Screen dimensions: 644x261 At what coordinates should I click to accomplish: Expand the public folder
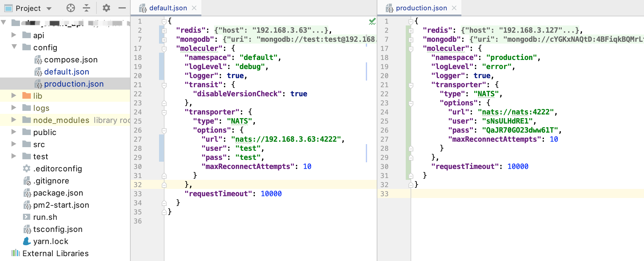click(13, 132)
